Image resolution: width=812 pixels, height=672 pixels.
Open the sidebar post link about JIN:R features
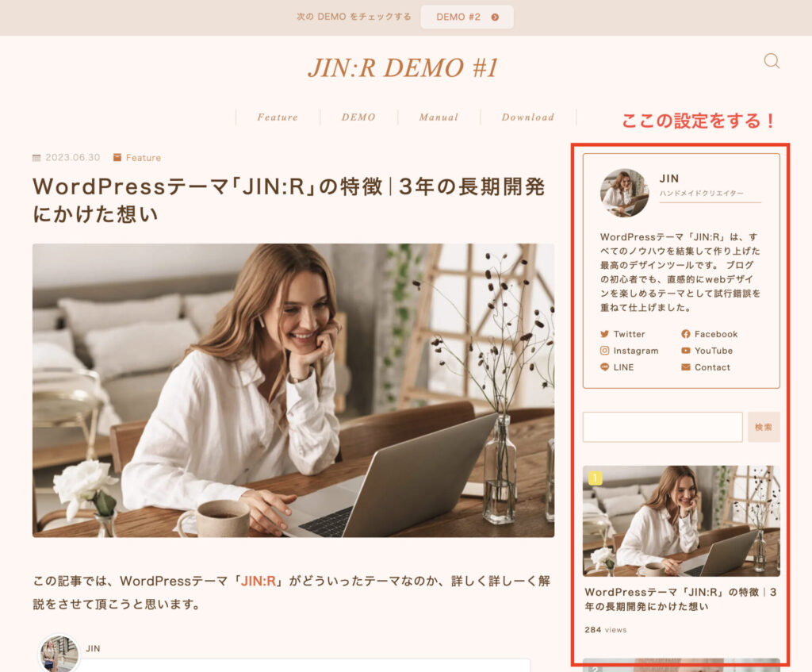click(x=682, y=600)
